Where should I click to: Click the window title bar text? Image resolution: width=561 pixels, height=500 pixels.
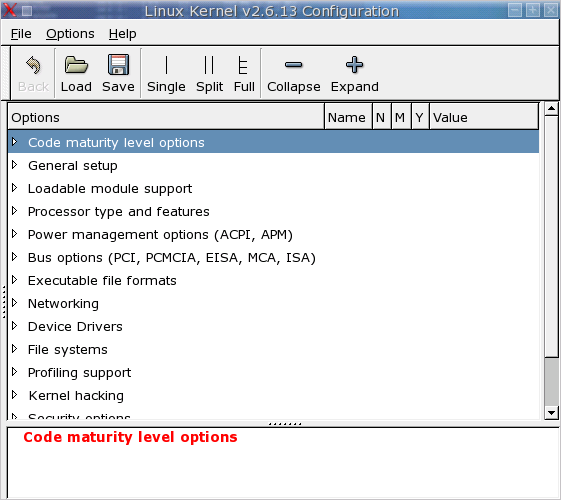pyautogui.click(x=272, y=11)
